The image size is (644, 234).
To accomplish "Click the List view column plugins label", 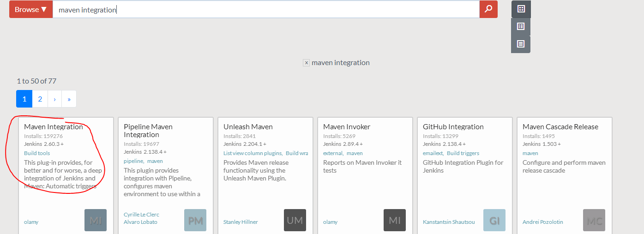I will [253, 153].
